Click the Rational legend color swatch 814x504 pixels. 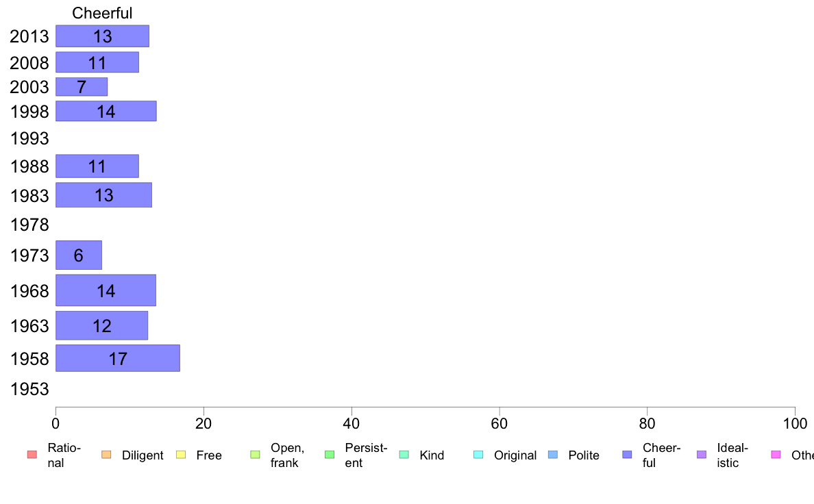coord(31,455)
